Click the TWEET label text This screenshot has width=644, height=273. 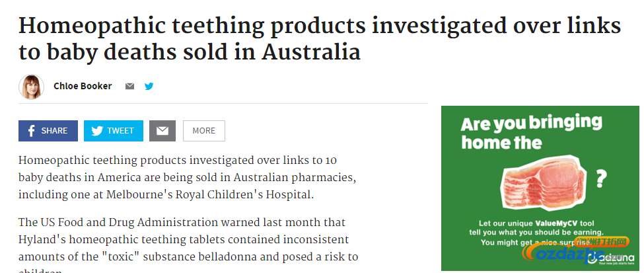coord(120,131)
